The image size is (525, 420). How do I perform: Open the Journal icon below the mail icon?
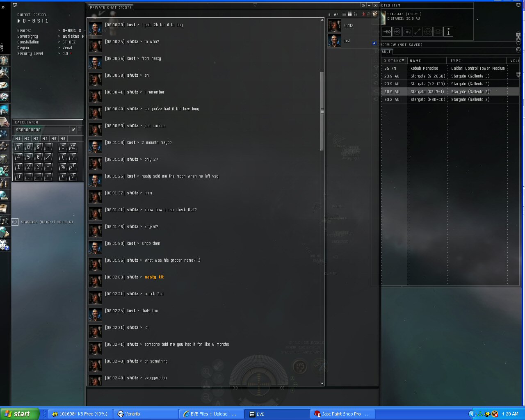coord(4,97)
